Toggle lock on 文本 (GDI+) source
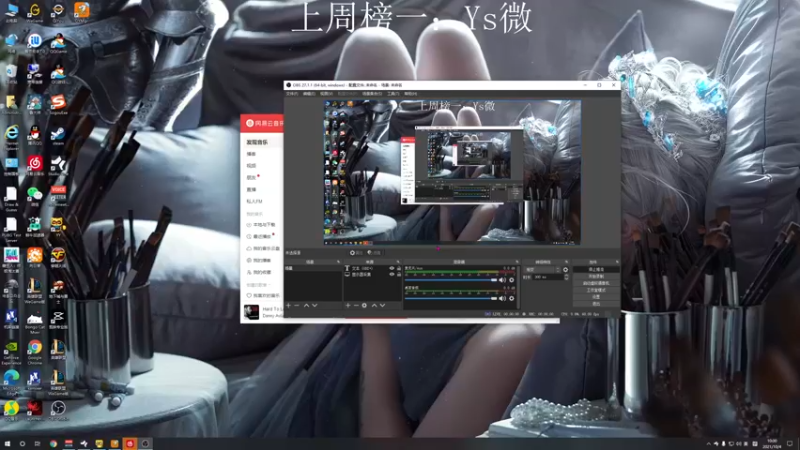800x450 pixels. (399, 268)
